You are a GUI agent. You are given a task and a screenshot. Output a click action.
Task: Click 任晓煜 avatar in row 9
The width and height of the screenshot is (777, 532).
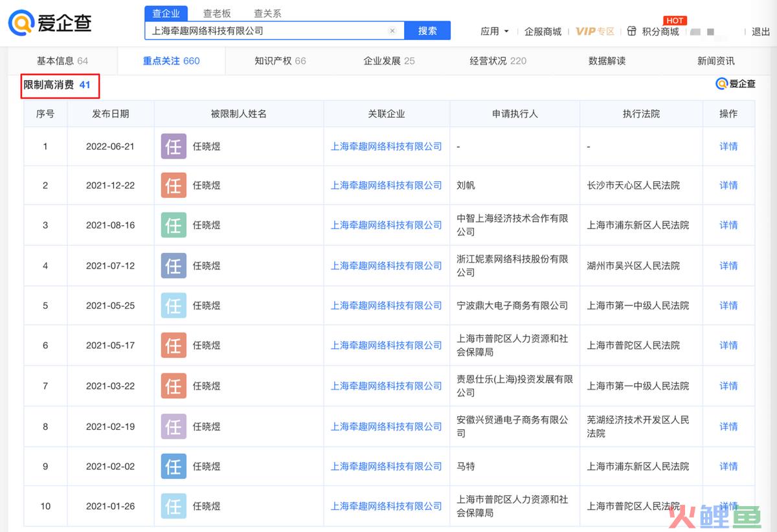[x=174, y=466]
